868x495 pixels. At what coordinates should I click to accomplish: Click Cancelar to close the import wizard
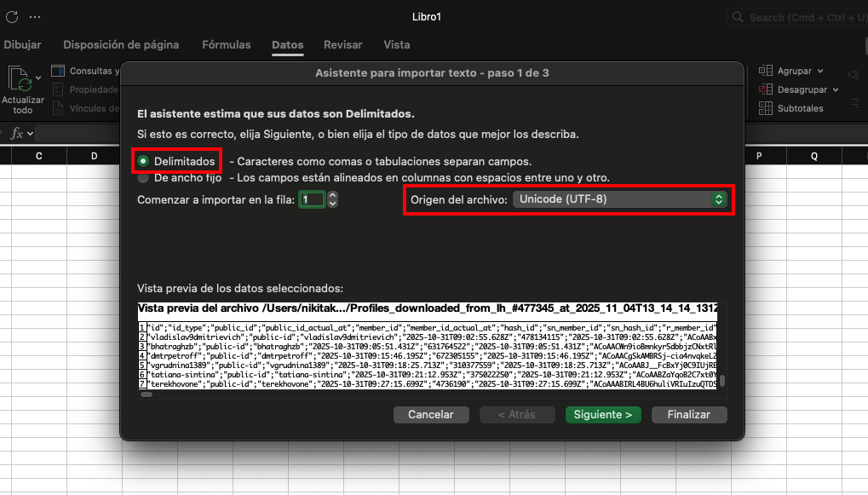(431, 415)
